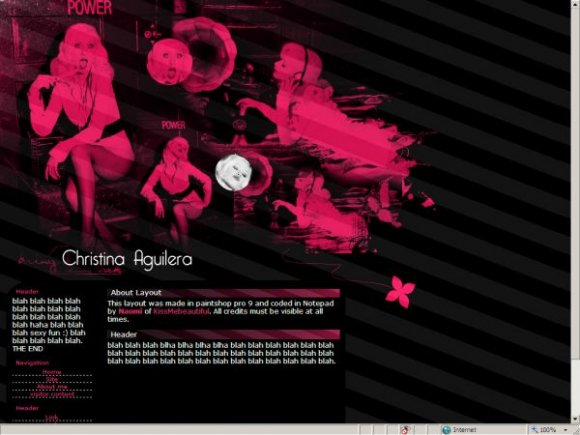Go to the About me link
580x435 pixels.
click(52, 387)
